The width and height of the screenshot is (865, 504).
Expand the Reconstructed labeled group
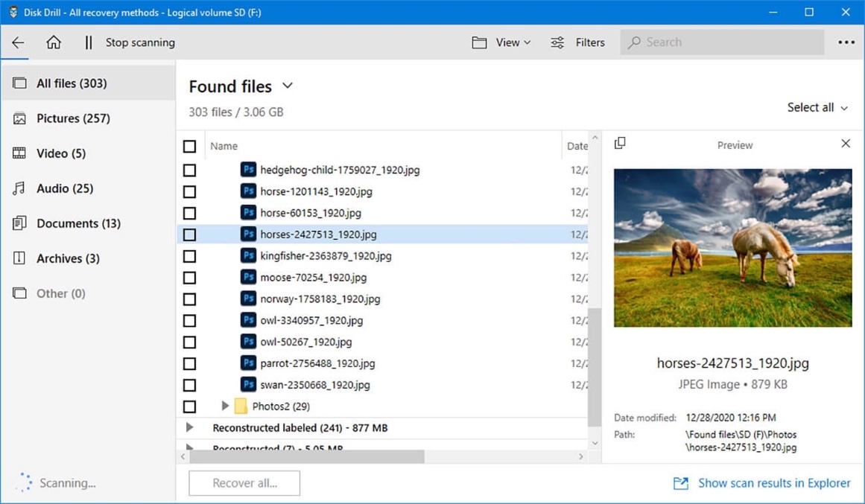pyautogui.click(x=190, y=428)
